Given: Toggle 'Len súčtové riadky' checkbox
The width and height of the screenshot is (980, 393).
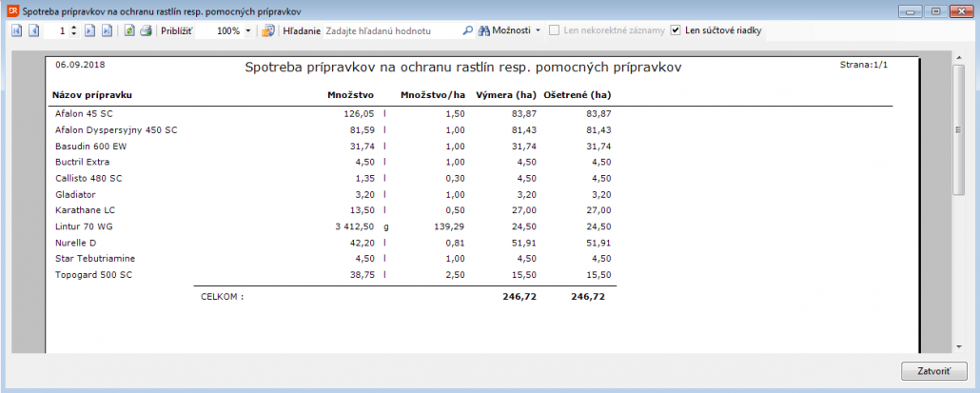Looking at the screenshot, I should pyautogui.click(x=675, y=30).
